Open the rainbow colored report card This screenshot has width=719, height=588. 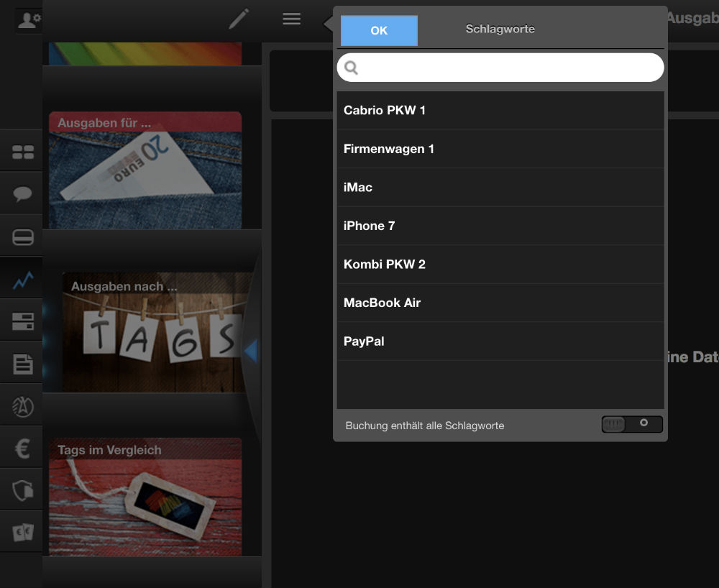[x=145, y=54]
